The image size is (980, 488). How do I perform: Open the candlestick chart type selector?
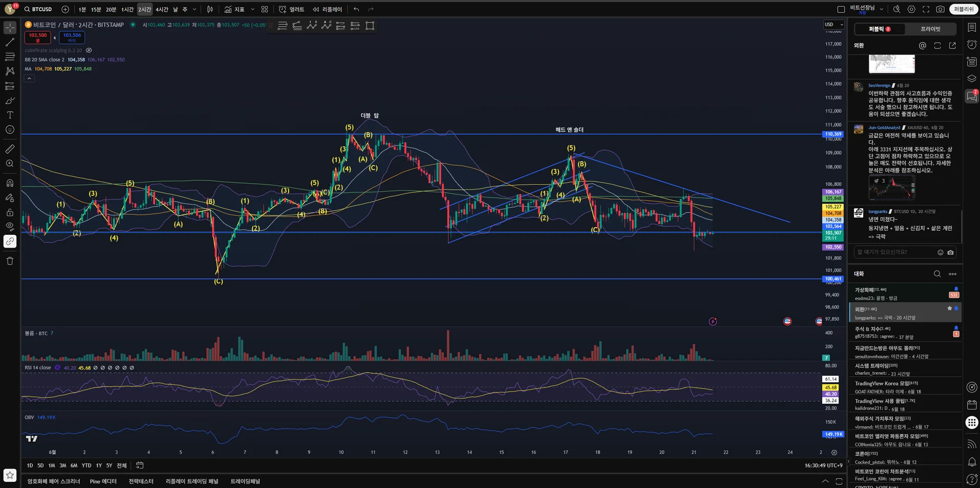[x=210, y=9]
